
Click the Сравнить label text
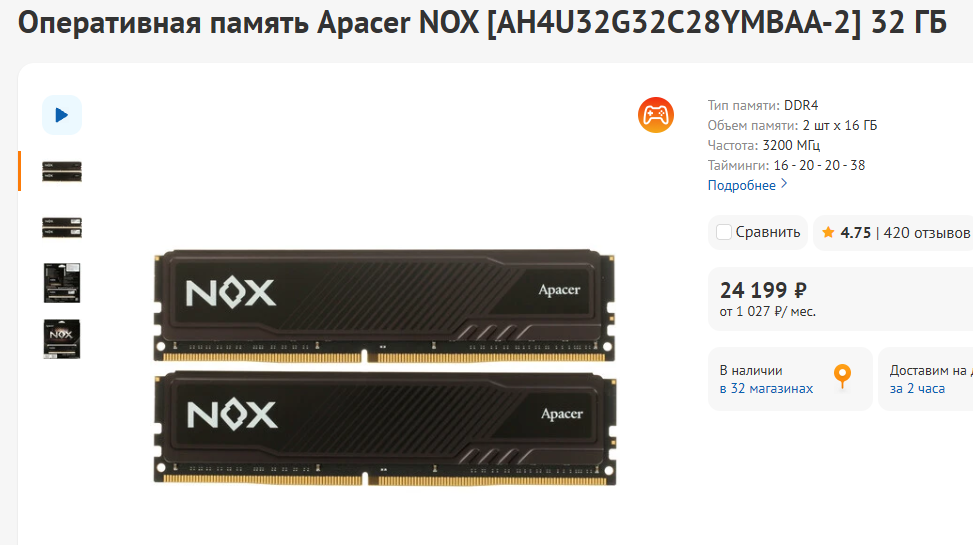[x=768, y=232]
